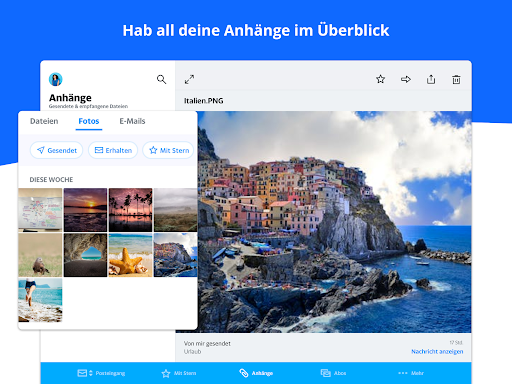
Task: Toggle the Gesendet filter chip
Action: [57, 150]
